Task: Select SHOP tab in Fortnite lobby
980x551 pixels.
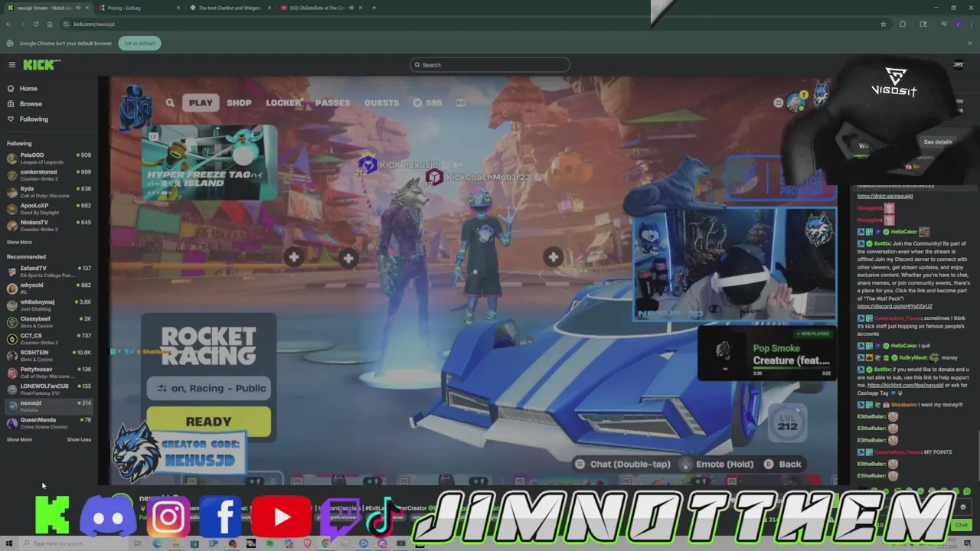Action: (239, 103)
